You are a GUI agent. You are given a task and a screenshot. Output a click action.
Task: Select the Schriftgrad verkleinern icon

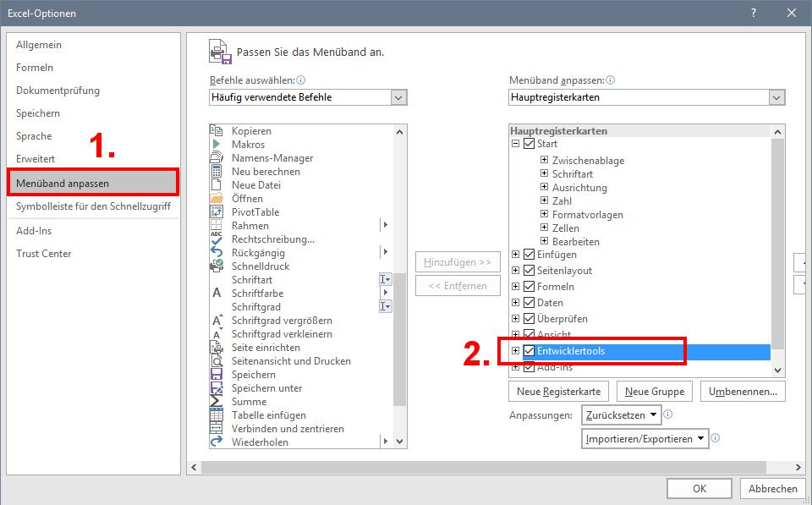(x=217, y=333)
